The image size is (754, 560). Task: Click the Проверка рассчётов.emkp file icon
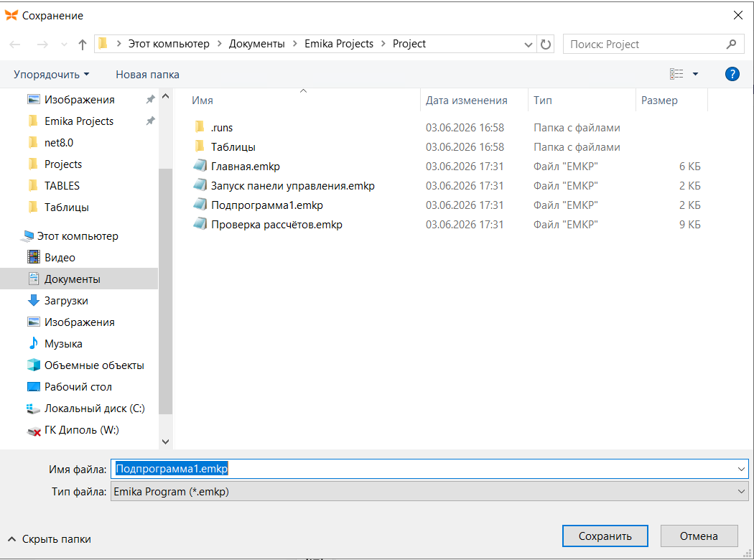point(200,224)
